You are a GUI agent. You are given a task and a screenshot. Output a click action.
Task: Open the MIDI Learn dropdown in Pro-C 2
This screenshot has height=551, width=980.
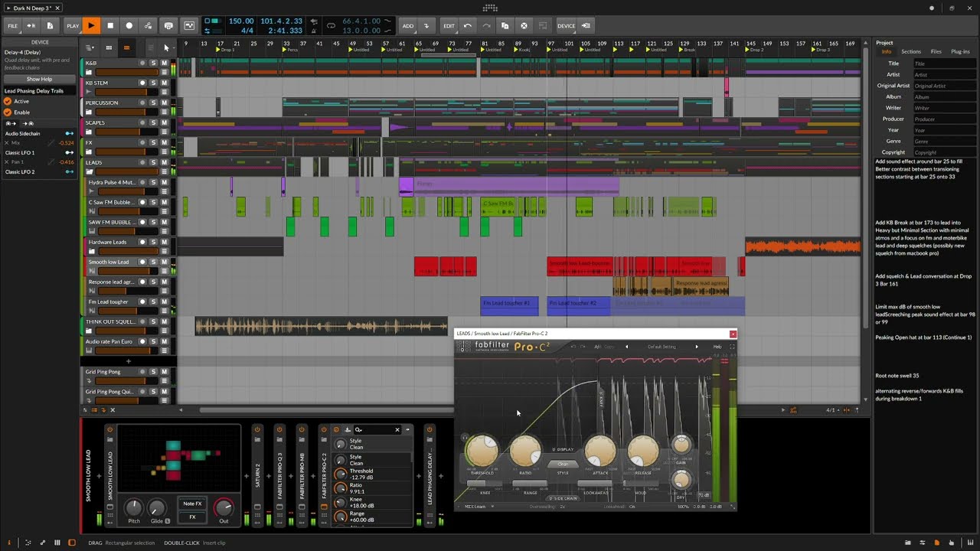[x=478, y=507]
